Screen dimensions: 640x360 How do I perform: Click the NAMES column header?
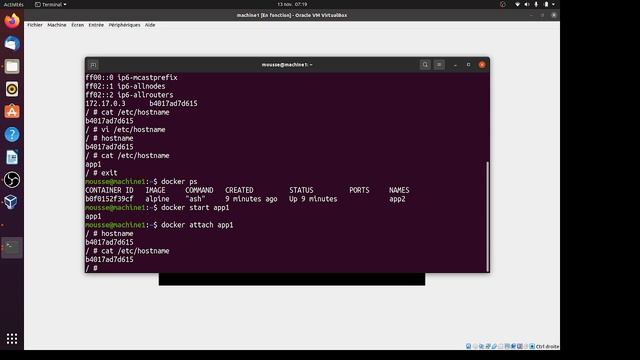399,190
